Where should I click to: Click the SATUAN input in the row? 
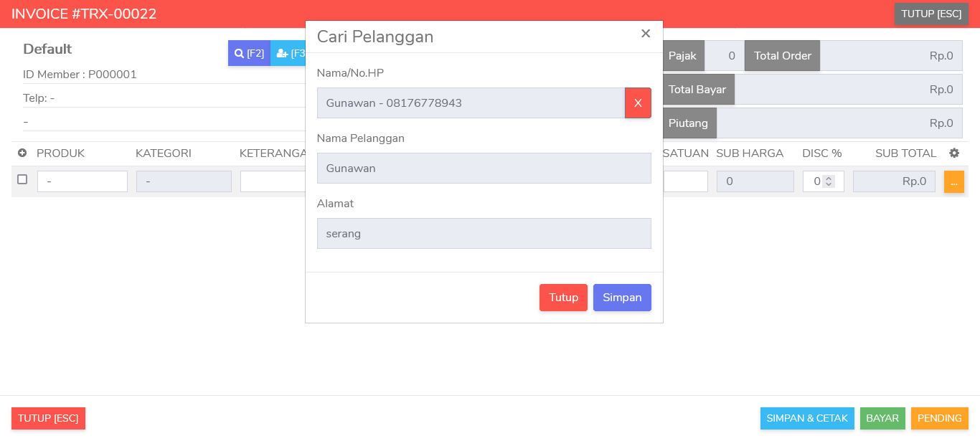point(686,181)
